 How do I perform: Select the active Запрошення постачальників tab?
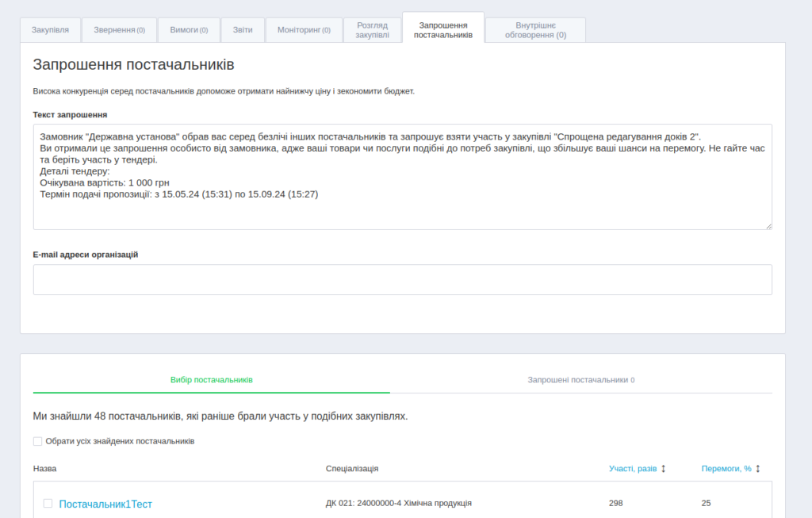point(443,30)
